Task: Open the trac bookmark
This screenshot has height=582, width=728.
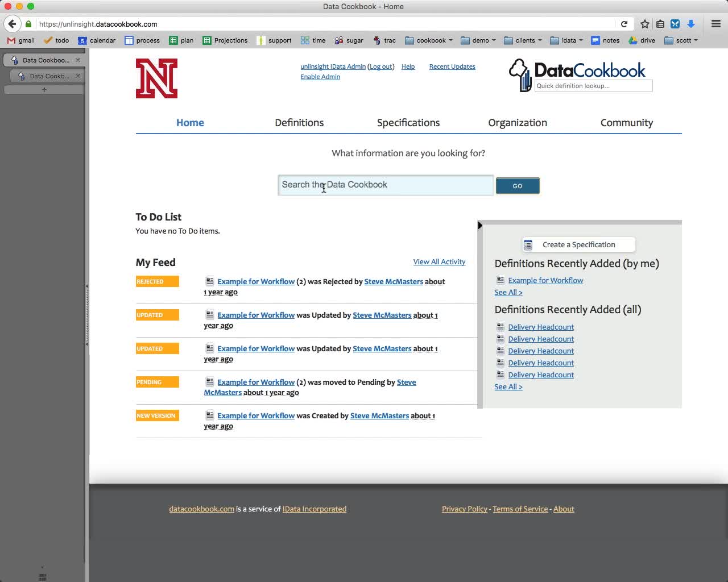Action: (x=384, y=40)
